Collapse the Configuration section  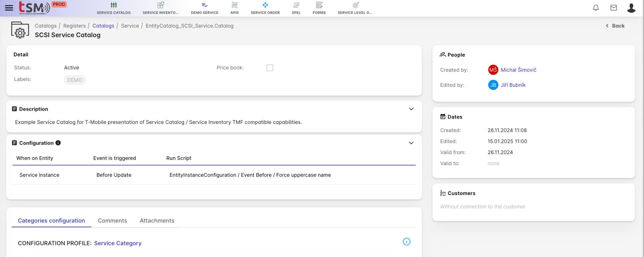click(411, 143)
